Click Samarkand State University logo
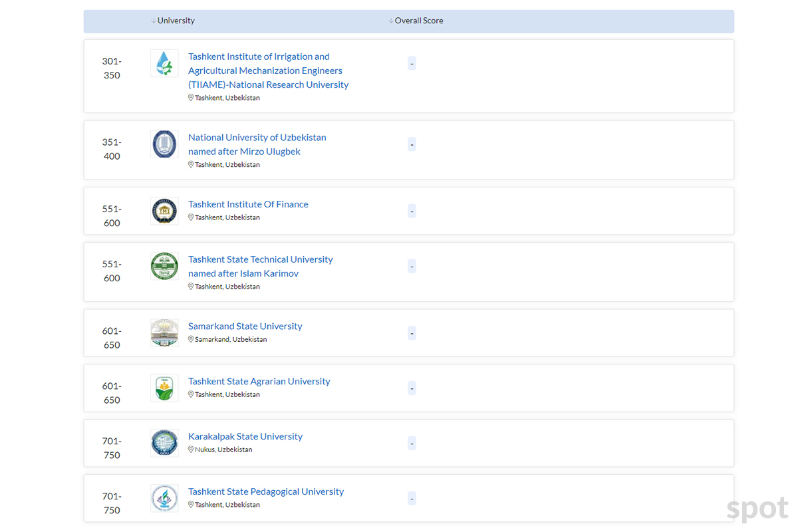This screenshot has height=532, width=798. [164, 332]
